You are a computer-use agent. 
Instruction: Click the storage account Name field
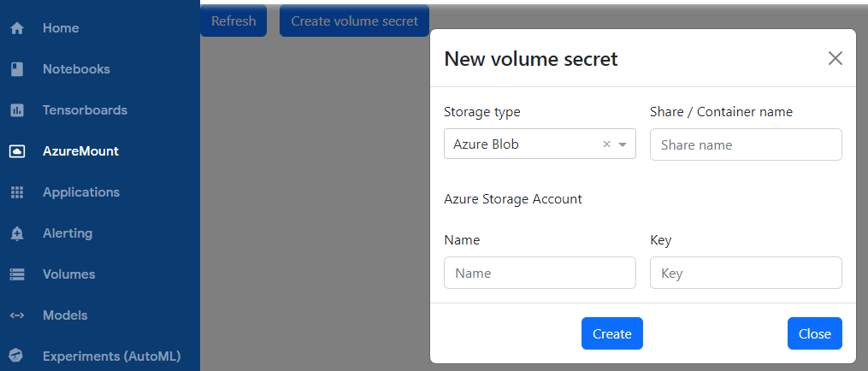click(x=540, y=273)
